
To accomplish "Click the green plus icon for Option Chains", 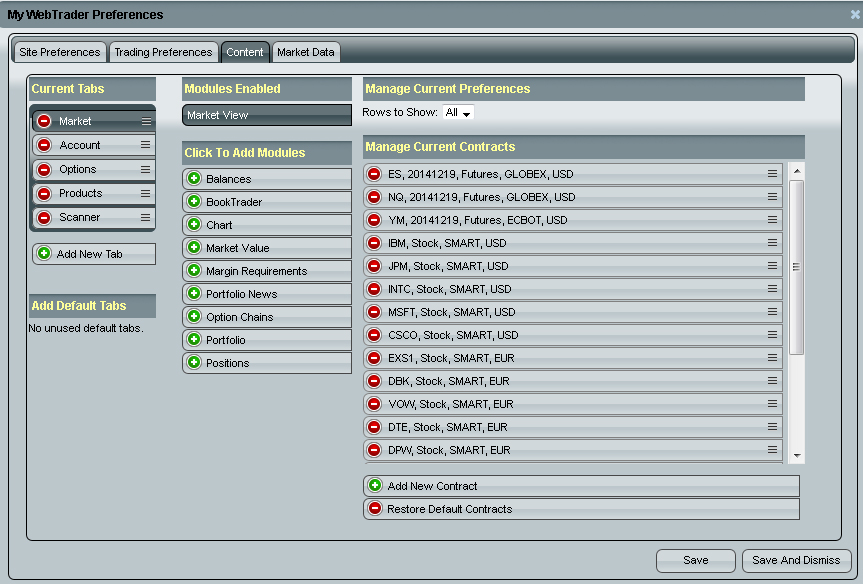I will [194, 317].
